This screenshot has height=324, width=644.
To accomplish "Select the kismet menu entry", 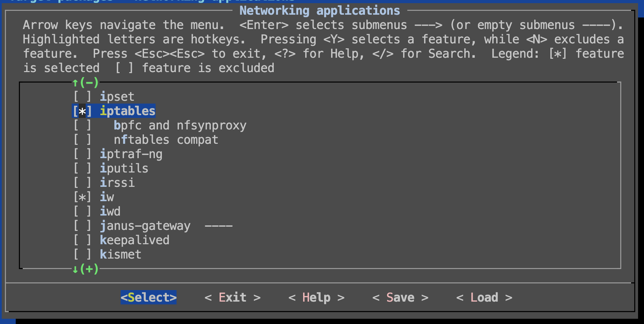I will pyautogui.click(x=120, y=254).
